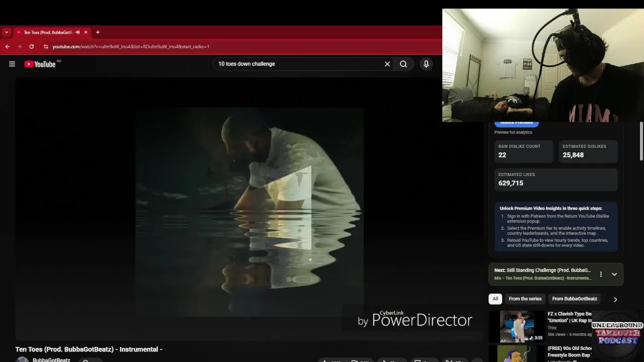Close the Ten Toes browser tab
Image resolution: width=644 pixels, height=362 pixels.
(86, 32)
